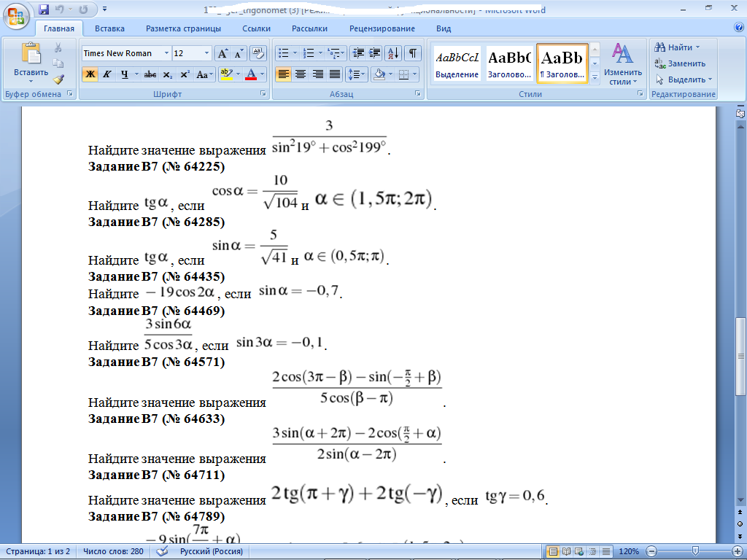Image resolution: width=747 pixels, height=560 pixels.
Task: Increase paragraph indent
Action: coord(375,53)
